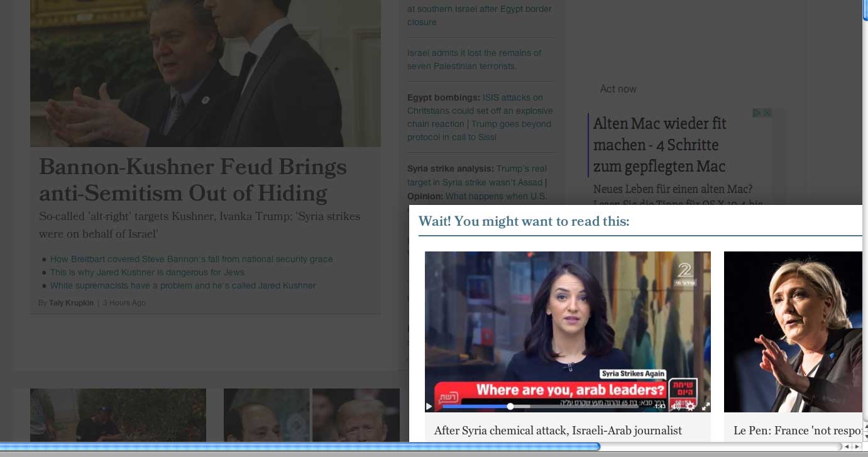
Task: Click the 'Alten Mac wieder fit machen' ad headline
Action: pos(659,145)
